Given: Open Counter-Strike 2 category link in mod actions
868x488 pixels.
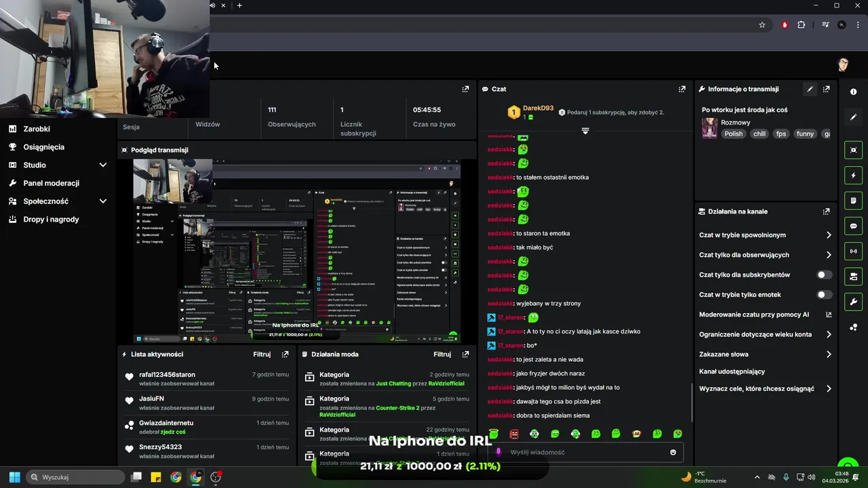Looking at the screenshot, I should (x=397, y=408).
